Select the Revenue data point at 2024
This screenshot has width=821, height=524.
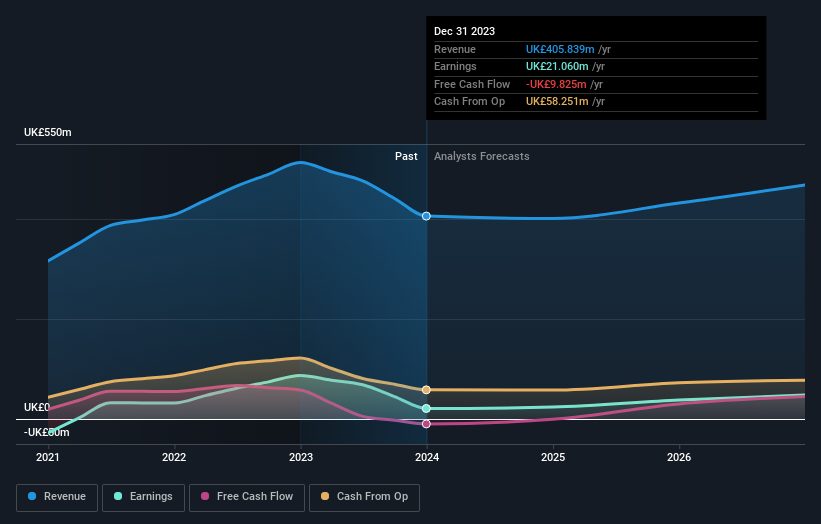tap(426, 216)
